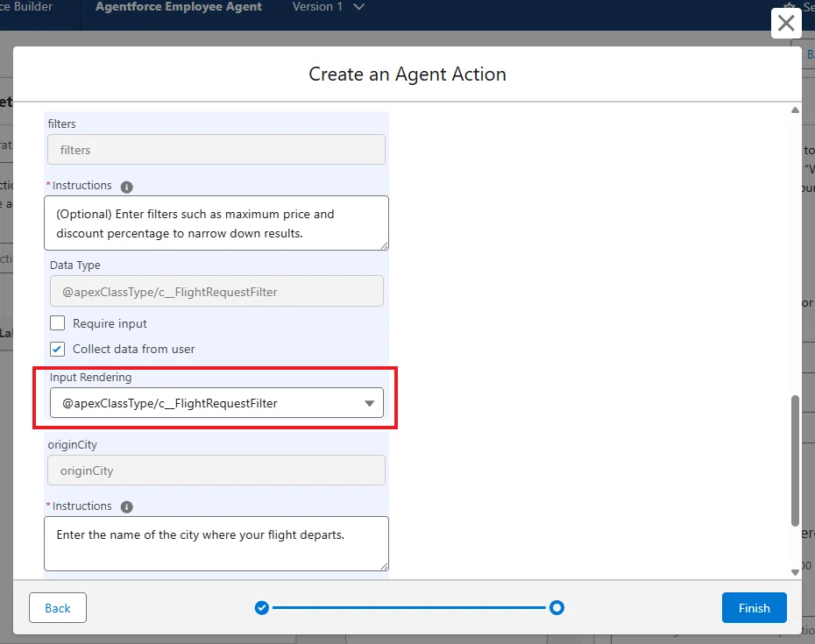Click the Create an Agent Action heading
Viewport: 815px width, 644px height.
pyautogui.click(x=407, y=74)
